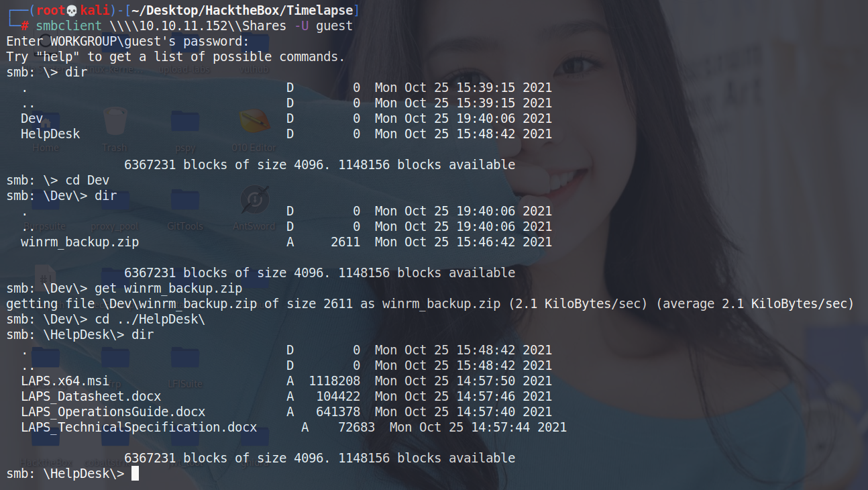Click the 'Enter WORKGROUP\guest's password:' line
The height and width of the screenshot is (490, 868).
coord(127,42)
